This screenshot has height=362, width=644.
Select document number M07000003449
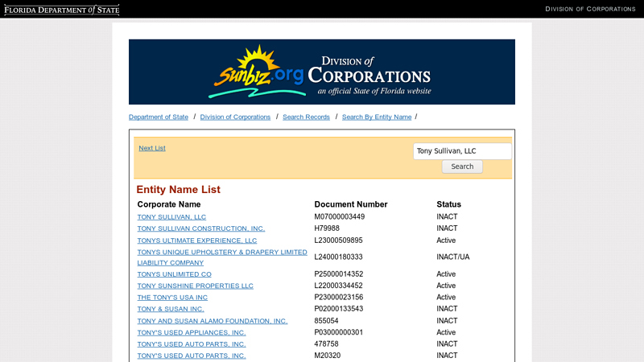click(339, 216)
